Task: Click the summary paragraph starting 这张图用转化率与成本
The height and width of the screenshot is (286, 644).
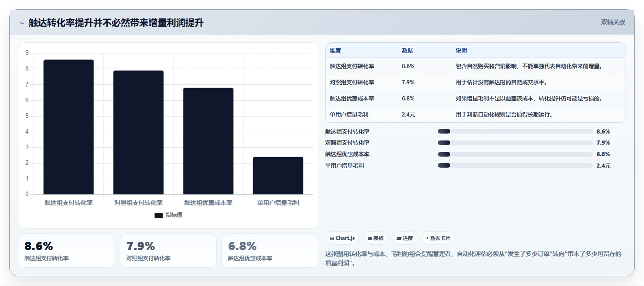Action: click(x=473, y=258)
